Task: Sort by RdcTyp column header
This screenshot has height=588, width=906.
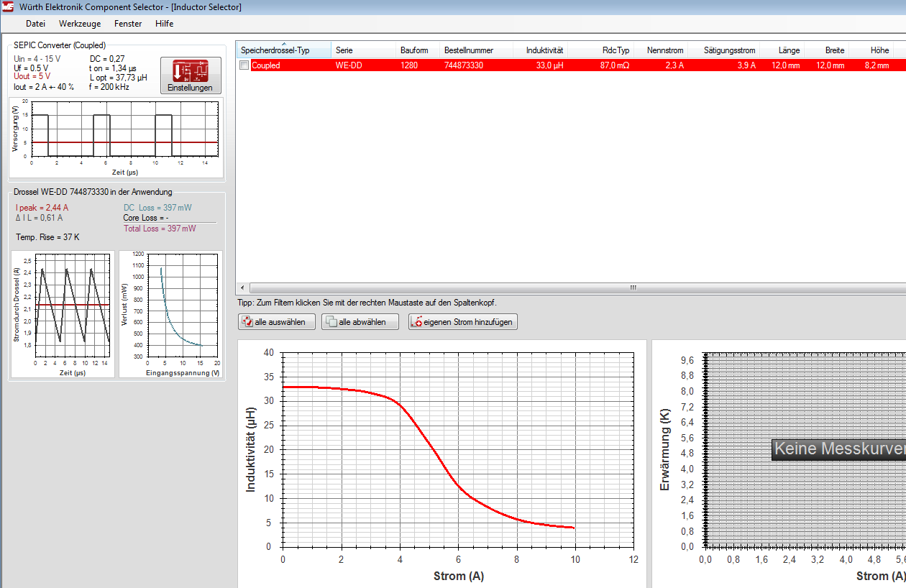Action: (601, 50)
